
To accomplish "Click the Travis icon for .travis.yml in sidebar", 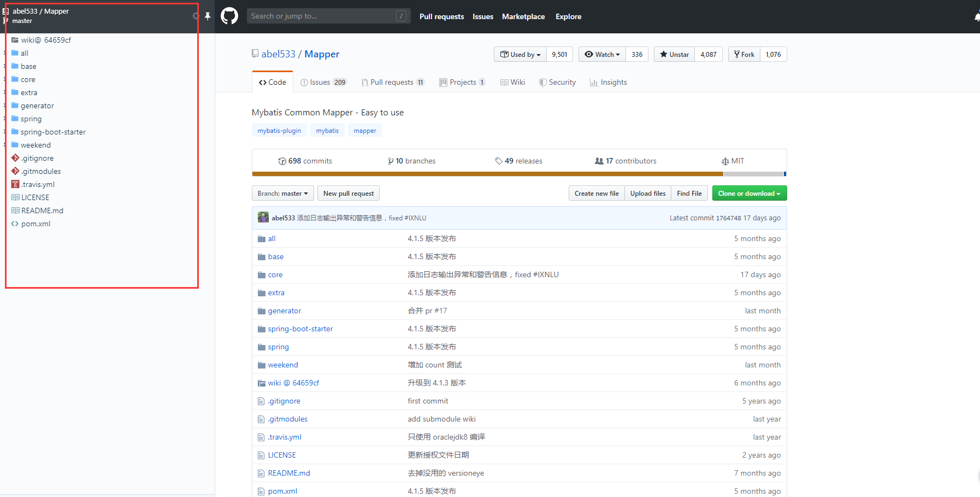I will coord(15,184).
